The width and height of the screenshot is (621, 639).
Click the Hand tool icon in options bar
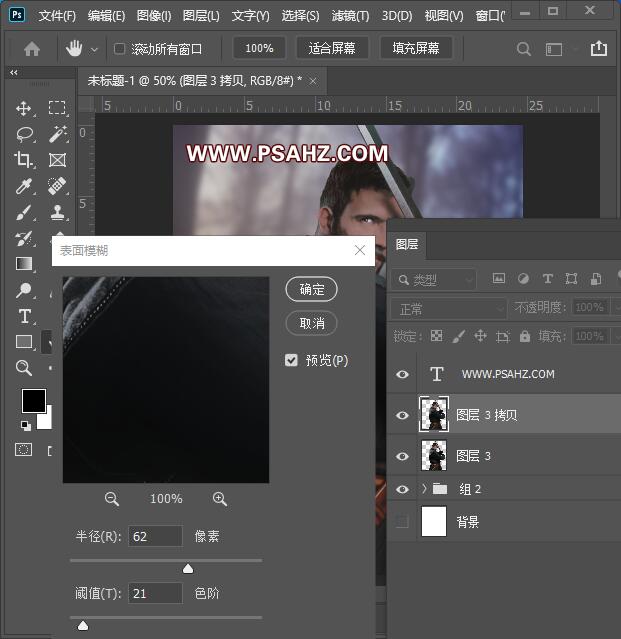click(x=74, y=48)
